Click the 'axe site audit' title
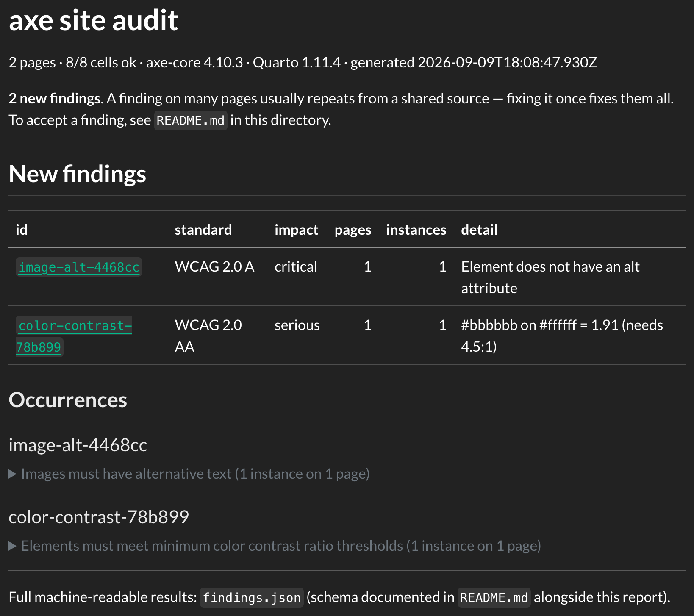694x616 pixels. (x=94, y=20)
